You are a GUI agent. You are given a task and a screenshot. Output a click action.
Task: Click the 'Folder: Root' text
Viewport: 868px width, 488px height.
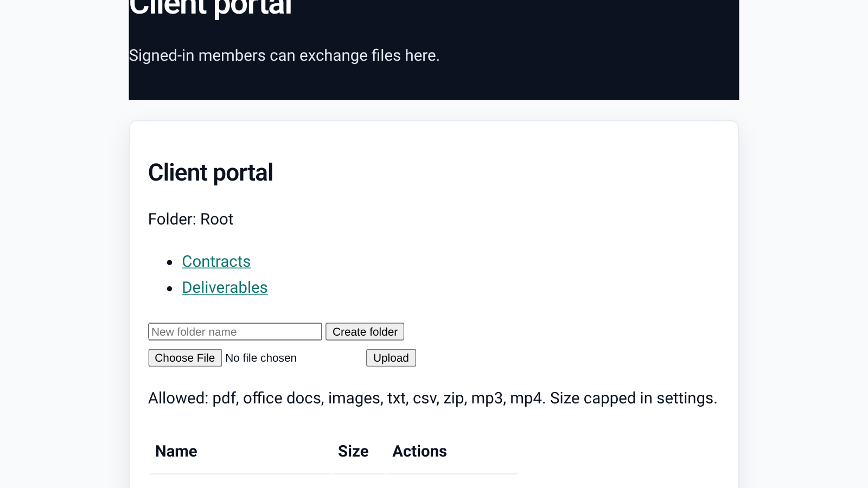[190, 219]
